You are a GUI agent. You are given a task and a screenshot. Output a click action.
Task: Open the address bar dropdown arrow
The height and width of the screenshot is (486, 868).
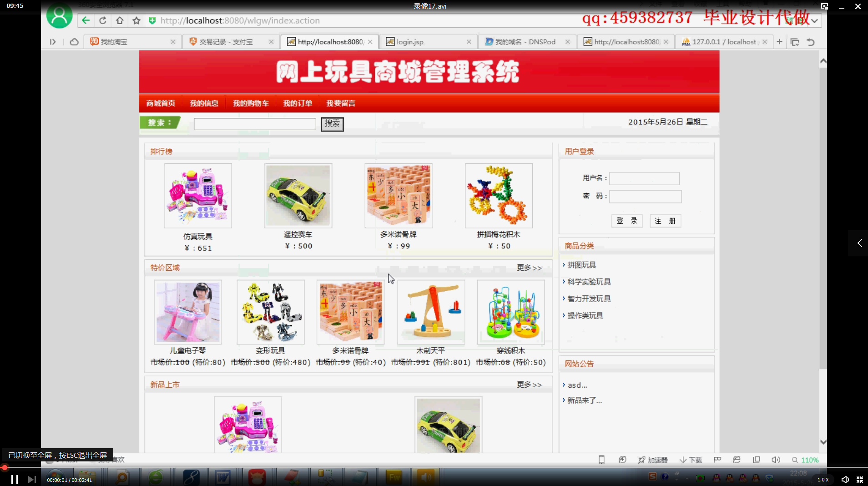pyautogui.click(x=814, y=21)
